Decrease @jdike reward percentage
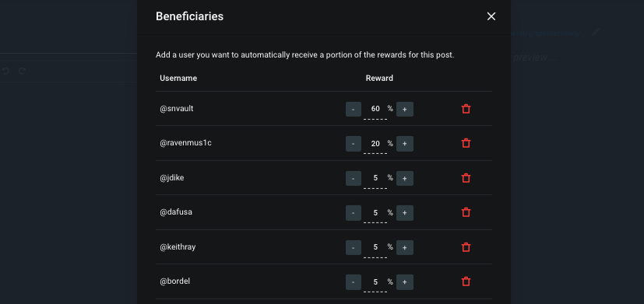Image resolution: width=644 pixels, height=304 pixels. [x=354, y=178]
